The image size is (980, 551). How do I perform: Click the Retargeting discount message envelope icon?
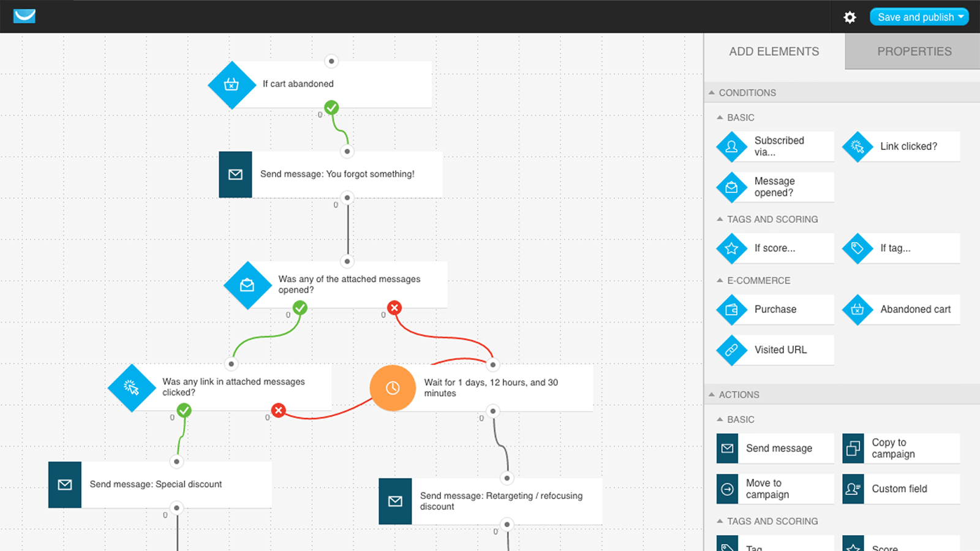click(x=395, y=501)
